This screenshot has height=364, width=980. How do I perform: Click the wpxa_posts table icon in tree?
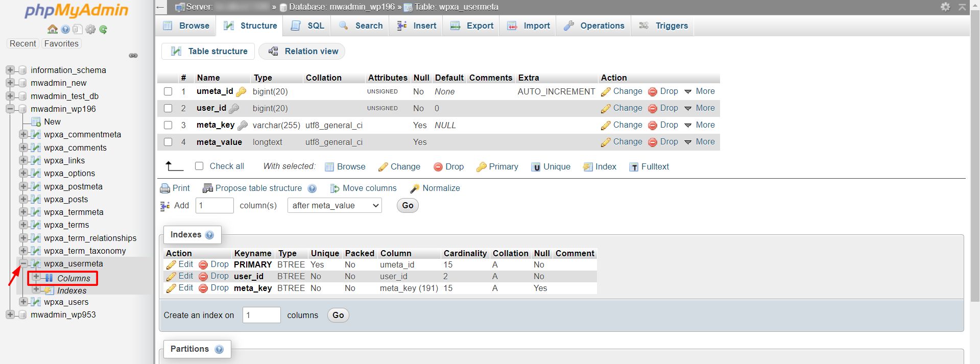click(36, 199)
